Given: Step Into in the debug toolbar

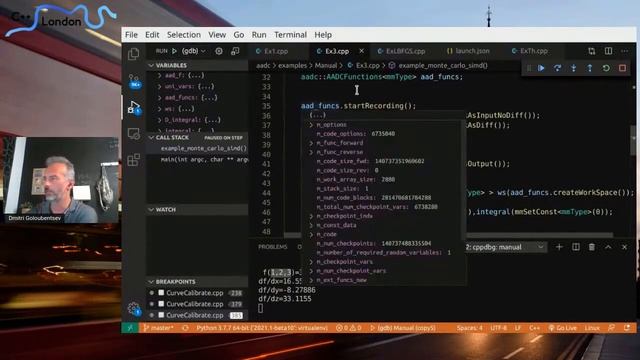Looking at the screenshot, I should tap(574, 68).
